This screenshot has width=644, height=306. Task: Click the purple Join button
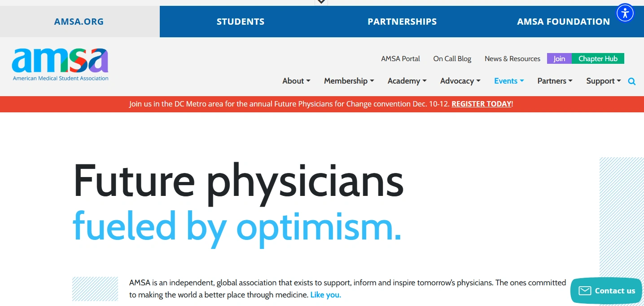[x=559, y=58]
